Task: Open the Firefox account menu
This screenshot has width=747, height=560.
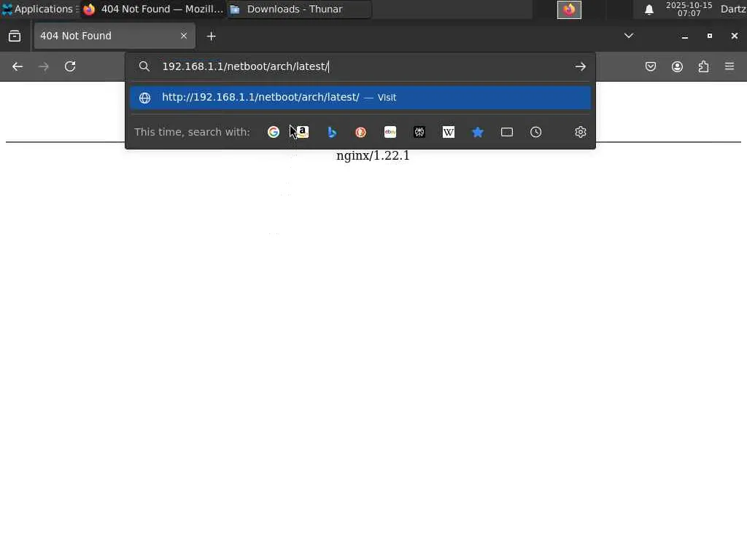Action: [677, 66]
